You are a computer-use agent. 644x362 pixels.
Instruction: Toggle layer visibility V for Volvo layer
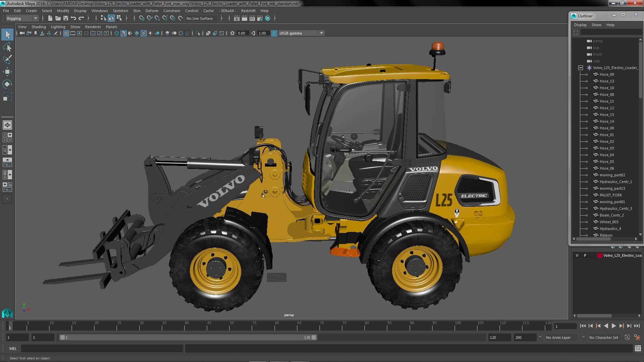click(577, 255)
